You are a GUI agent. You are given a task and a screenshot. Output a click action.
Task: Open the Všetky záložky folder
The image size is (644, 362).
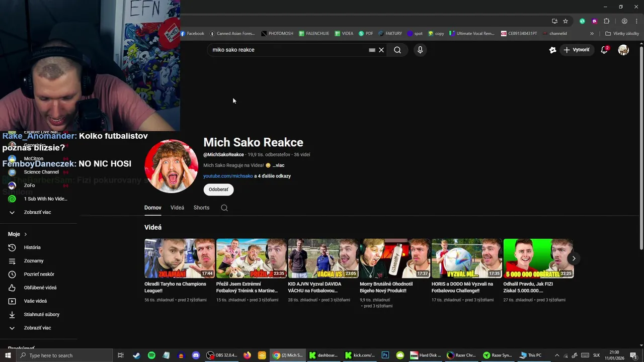point(622,34)
